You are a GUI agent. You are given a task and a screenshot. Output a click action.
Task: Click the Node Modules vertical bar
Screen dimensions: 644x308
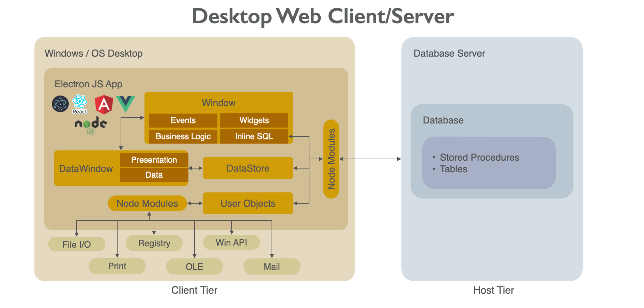pyautogui.click(x=331, y=159)
